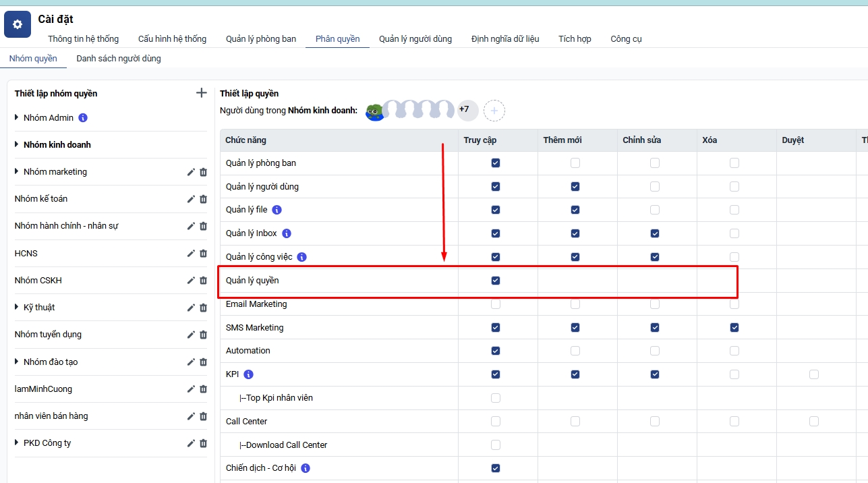
Task: Click info icon beside Quản lý Inbox
Action: pos(287,233)
